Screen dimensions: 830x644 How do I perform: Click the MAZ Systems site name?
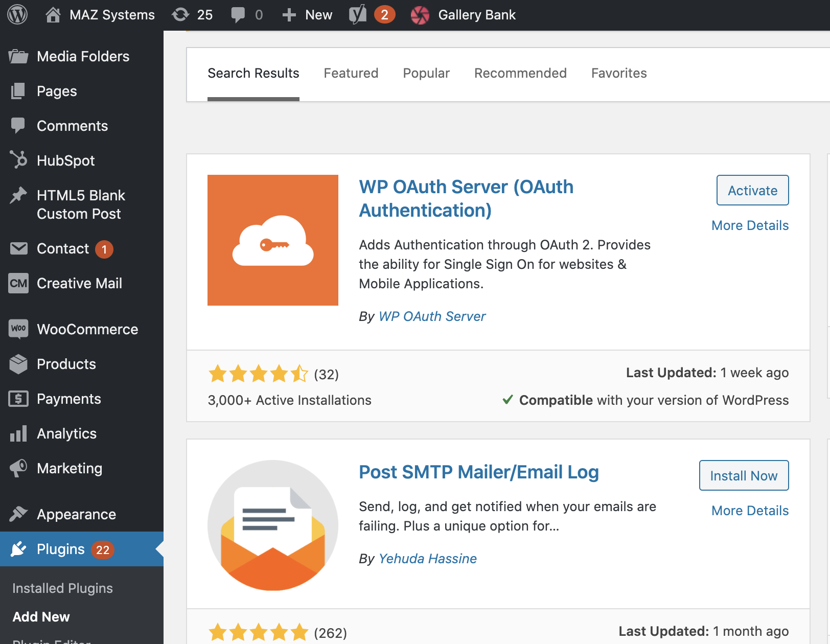pyautogui.click(x=112, y=15)
